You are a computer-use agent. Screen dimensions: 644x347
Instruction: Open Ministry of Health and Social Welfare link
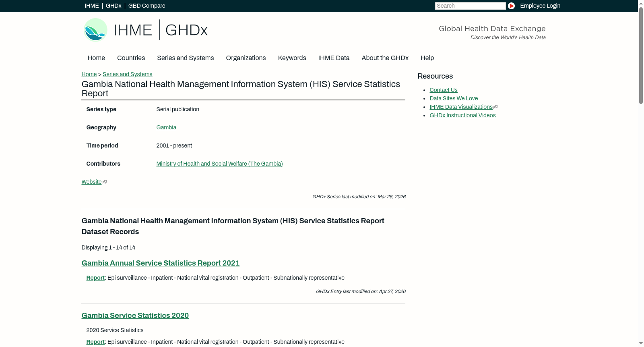219,164
